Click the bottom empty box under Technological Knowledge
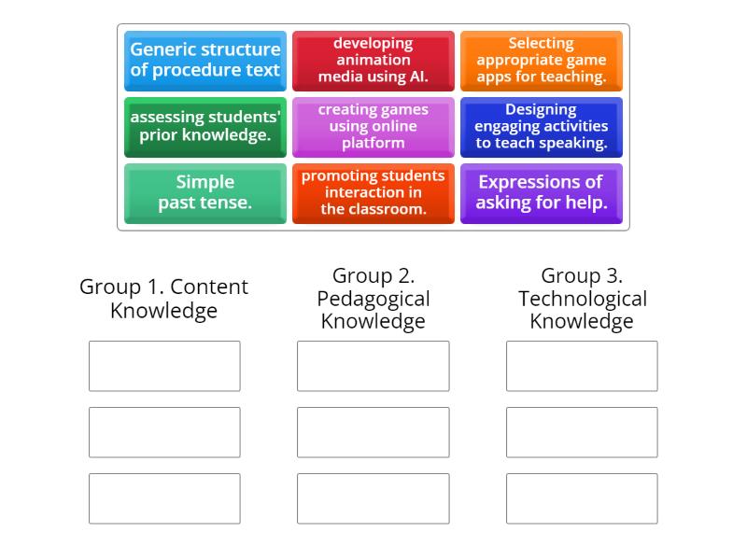Viewport: 747px width, 560px height. tap(581, 498)
